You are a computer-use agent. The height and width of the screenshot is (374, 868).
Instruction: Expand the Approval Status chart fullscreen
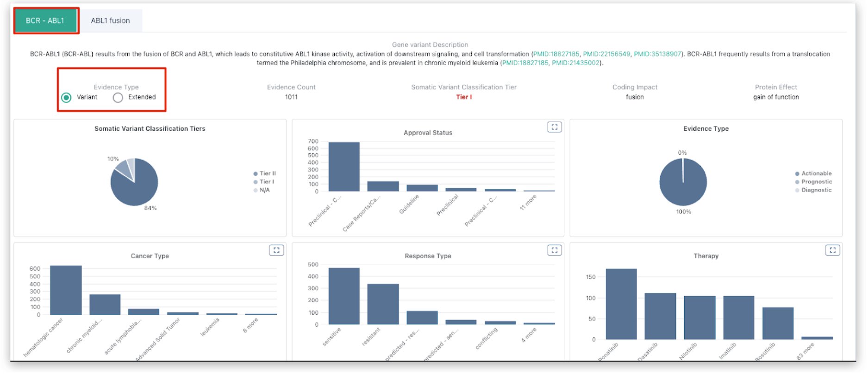[x=554, y=127]
